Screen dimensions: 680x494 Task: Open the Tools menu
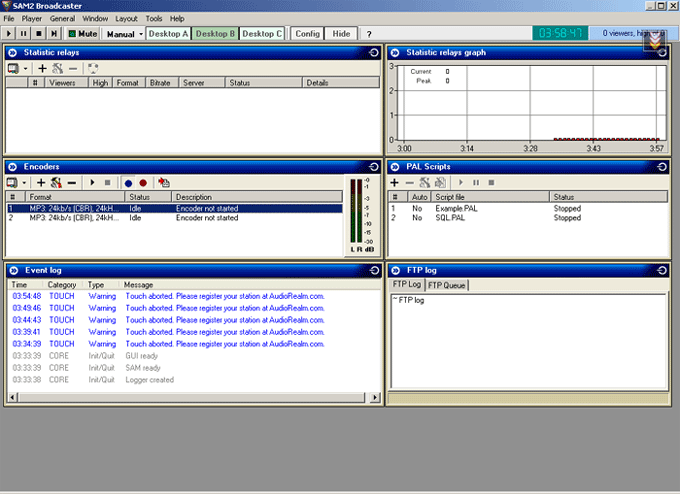pos(154,19)
